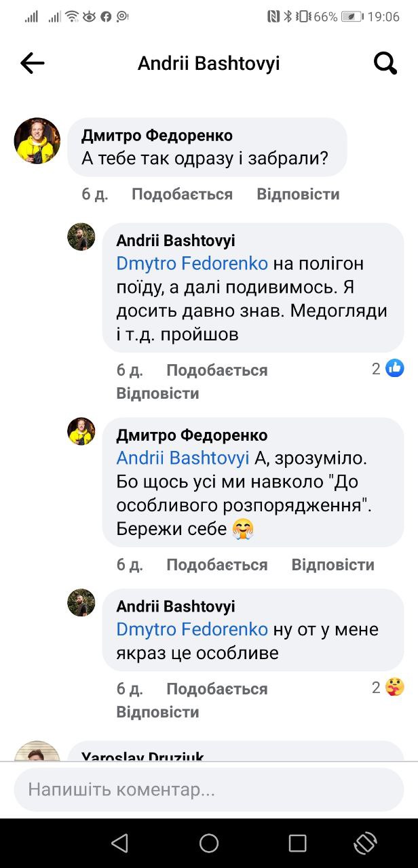Tap the hugging heart reaction emoji
Screen dimensions: 418x868
click(394, 687)
